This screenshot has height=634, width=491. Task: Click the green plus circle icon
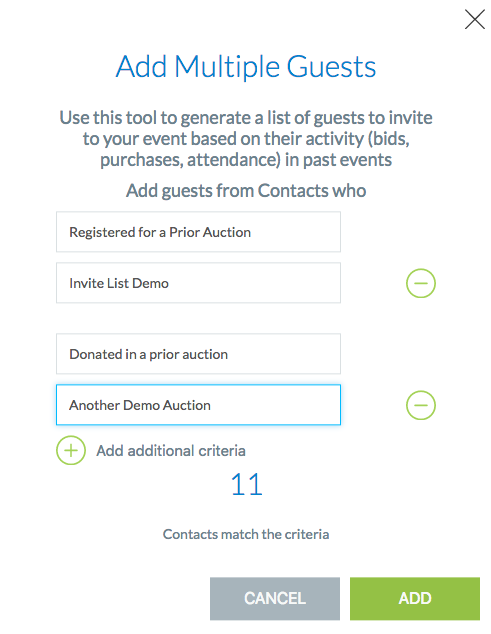(71, 450)
